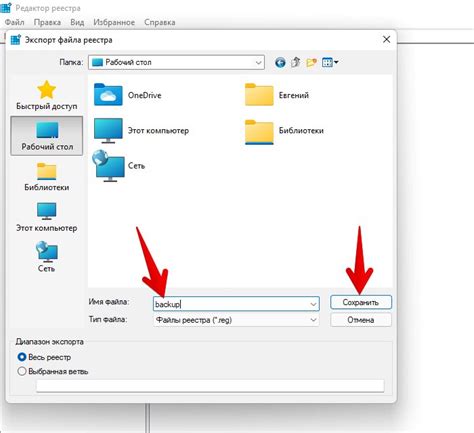
Task: Go up one folder level icon
Action: [296, 62]
